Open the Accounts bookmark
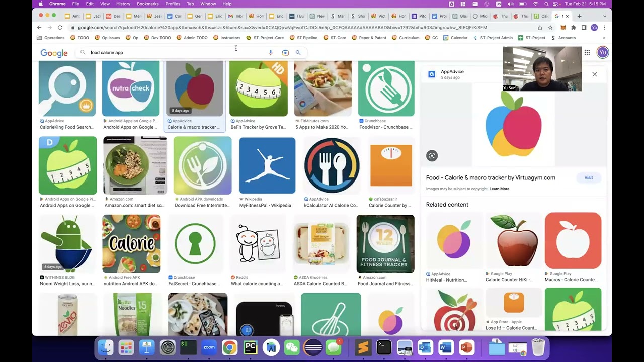Viewport: 644px width, 362px height. (563, 38)
